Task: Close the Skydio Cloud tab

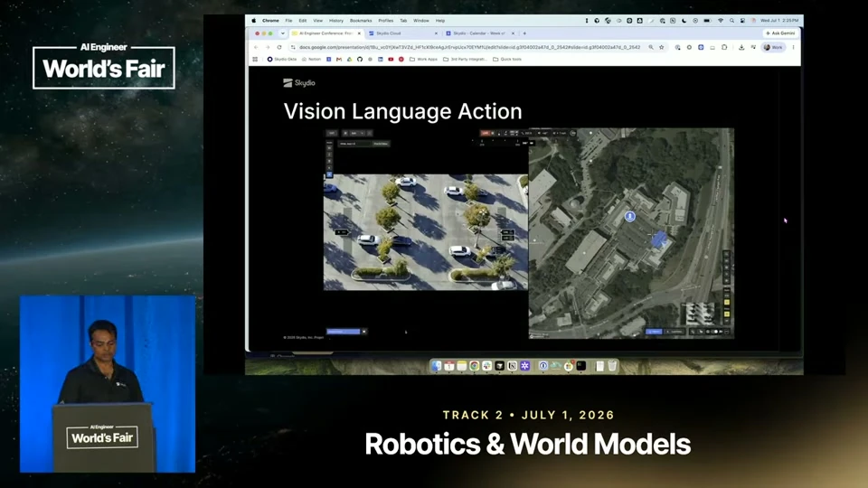Action: click(x=436, y=33)
